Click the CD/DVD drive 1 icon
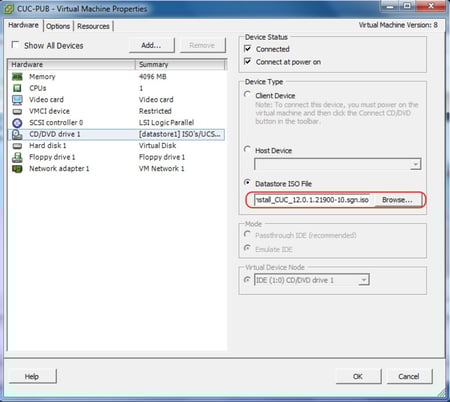 point(17,134)
